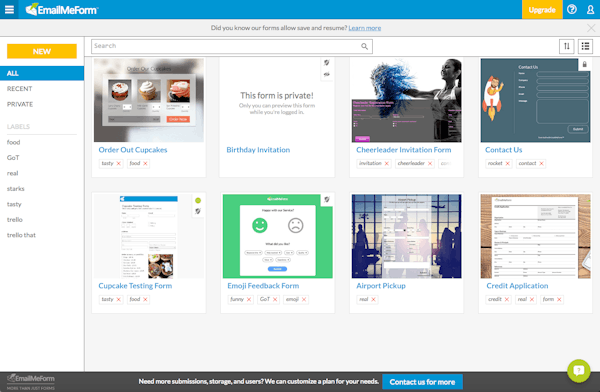
Task: Click the sort order arrows icon
Action: pos(567,46)
